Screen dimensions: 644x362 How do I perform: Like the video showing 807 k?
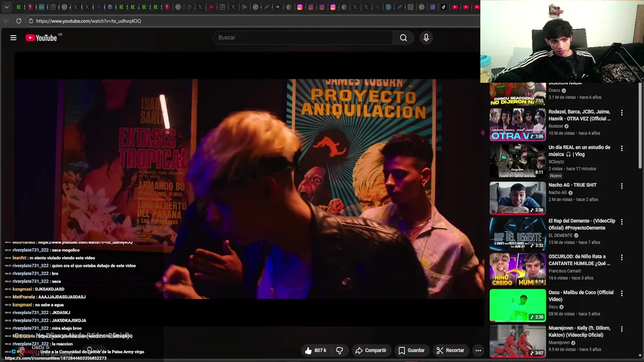pyautogui.click(x=315, y=350)
